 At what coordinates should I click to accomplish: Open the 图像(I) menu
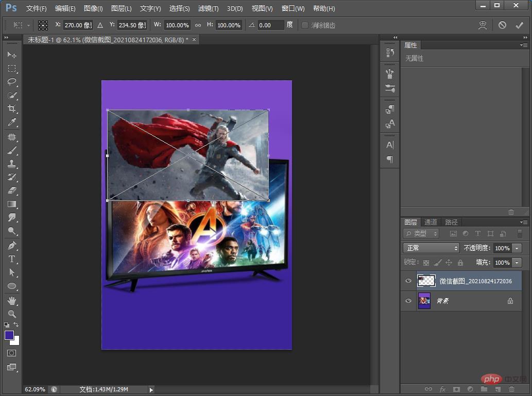[93, 8]
